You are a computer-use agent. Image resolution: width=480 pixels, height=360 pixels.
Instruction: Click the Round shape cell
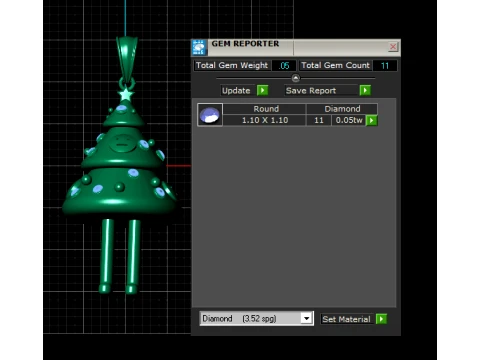(265, 109)
